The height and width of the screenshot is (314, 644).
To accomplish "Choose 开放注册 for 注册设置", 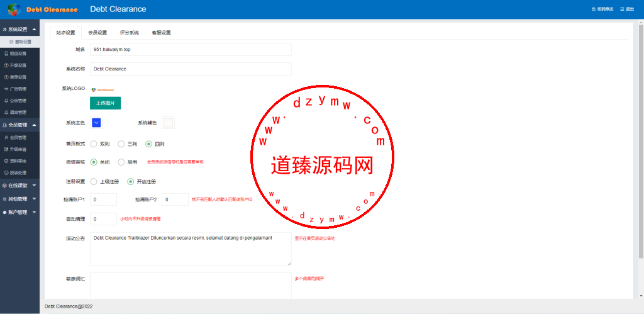I will pyautogui.click(x=131, y=181).
